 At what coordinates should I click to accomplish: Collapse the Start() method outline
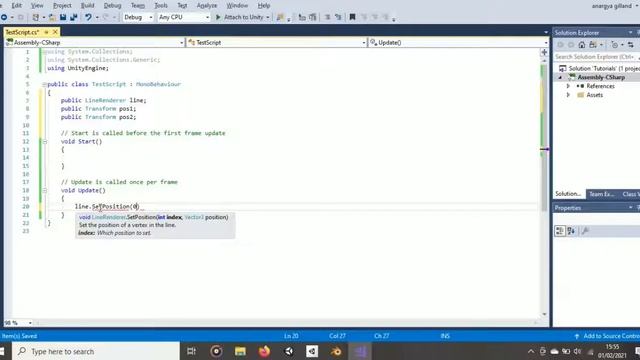[45, 142]
